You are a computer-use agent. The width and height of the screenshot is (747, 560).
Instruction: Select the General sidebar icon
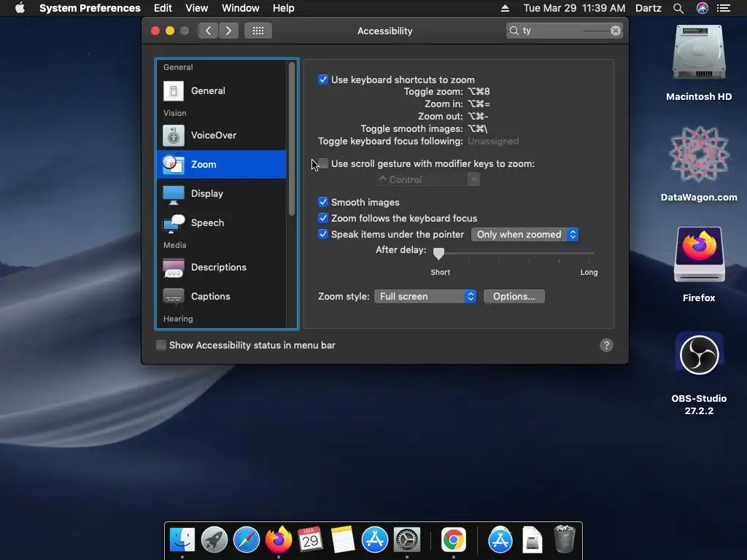pos(174,91)
